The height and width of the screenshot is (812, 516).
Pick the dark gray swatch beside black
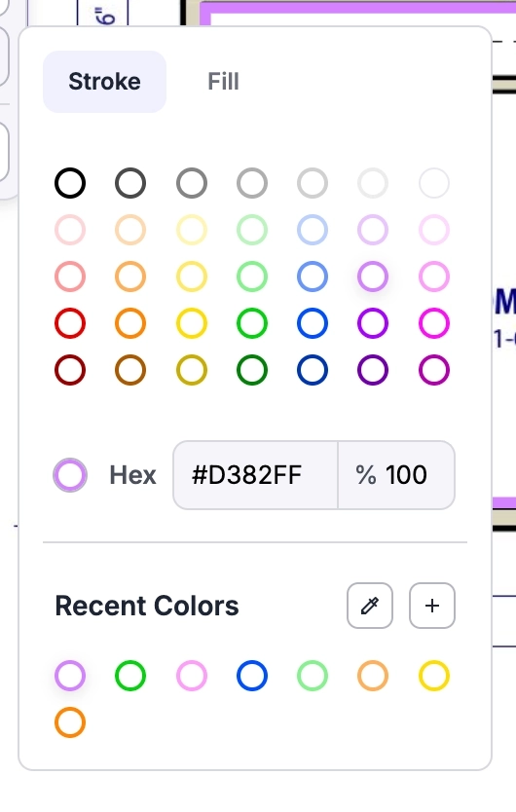tap(130, 183)
